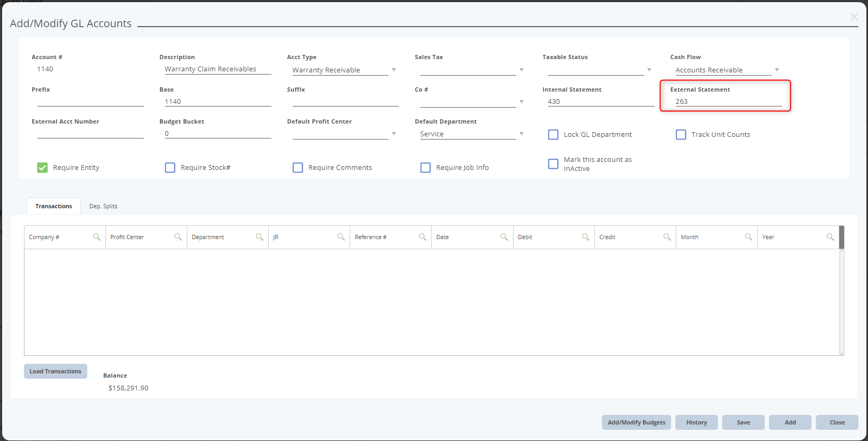868x441 pixels.
Task: Open the Sales Tax dropdown
Action: point(522,70)
